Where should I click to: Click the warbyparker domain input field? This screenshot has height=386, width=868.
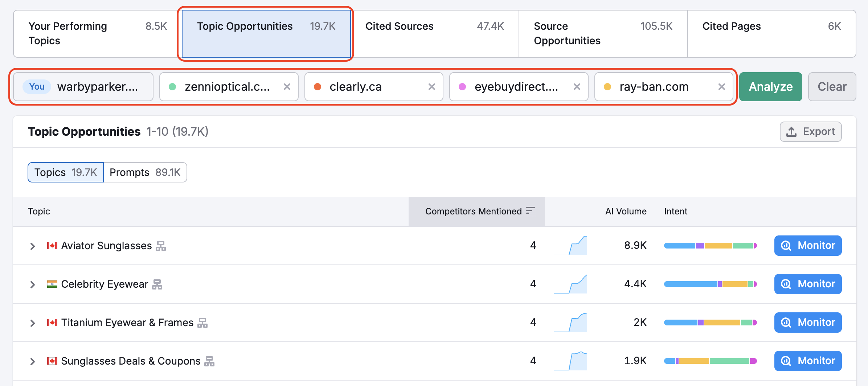click(x=98, y=87)
